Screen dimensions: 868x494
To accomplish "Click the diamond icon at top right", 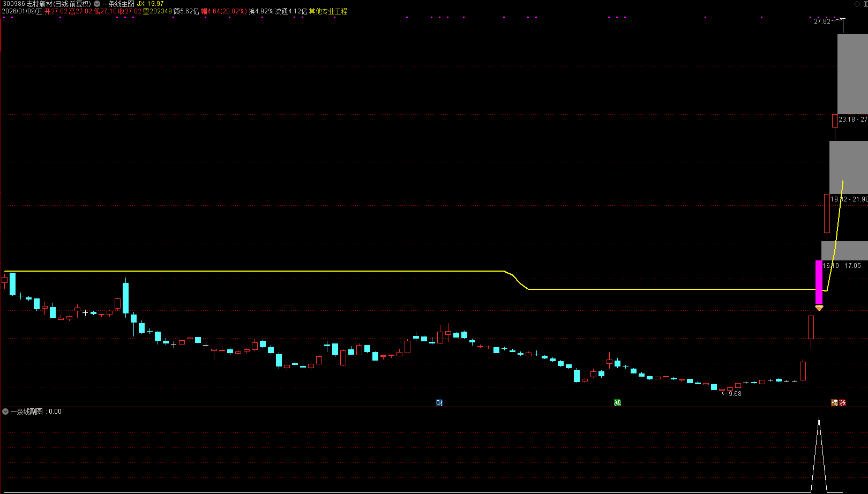I will (856, 4).
